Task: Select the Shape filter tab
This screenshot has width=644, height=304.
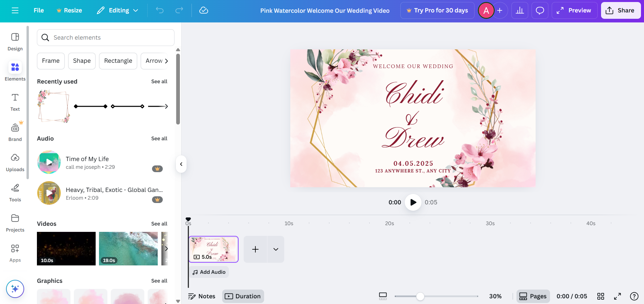Action: coord(82,61)
